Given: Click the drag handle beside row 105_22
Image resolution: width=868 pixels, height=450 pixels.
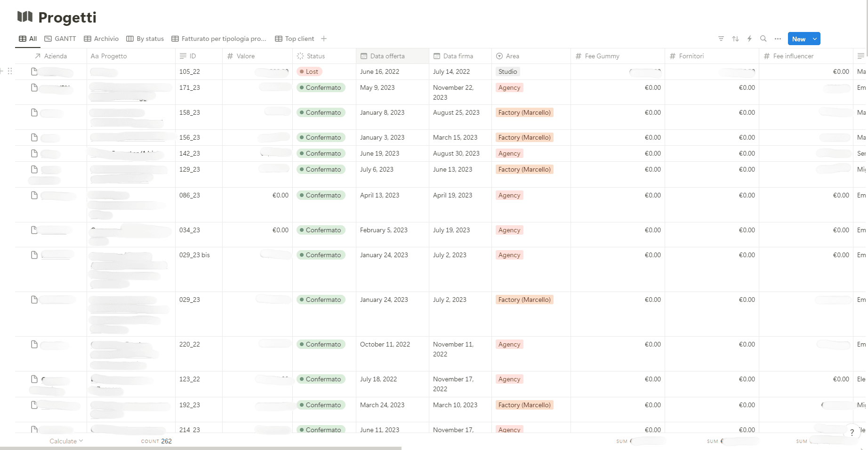Looking at the screenshot, I should tap(10, 71).
